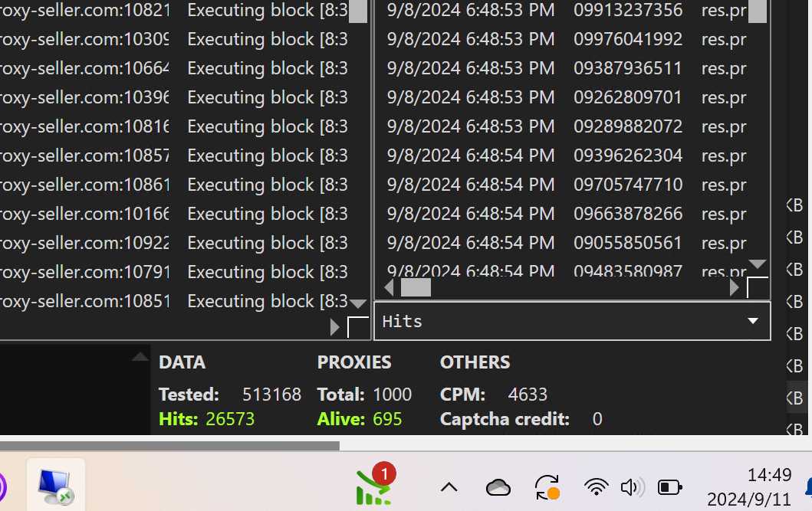Select bot row with proxy port 10816
Image resolution: width=812 pixels, height=511 pixels.
point(174,126)
